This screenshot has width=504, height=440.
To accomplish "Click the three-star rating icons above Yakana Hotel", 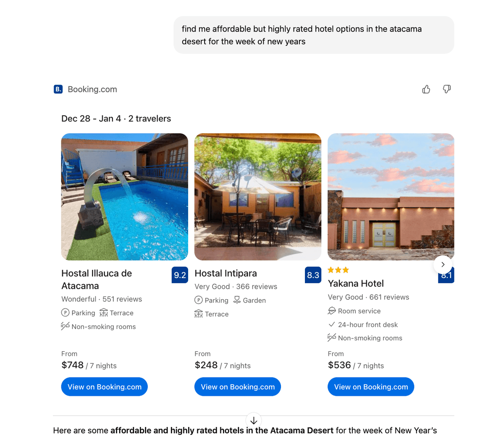I will click(338, 270).
